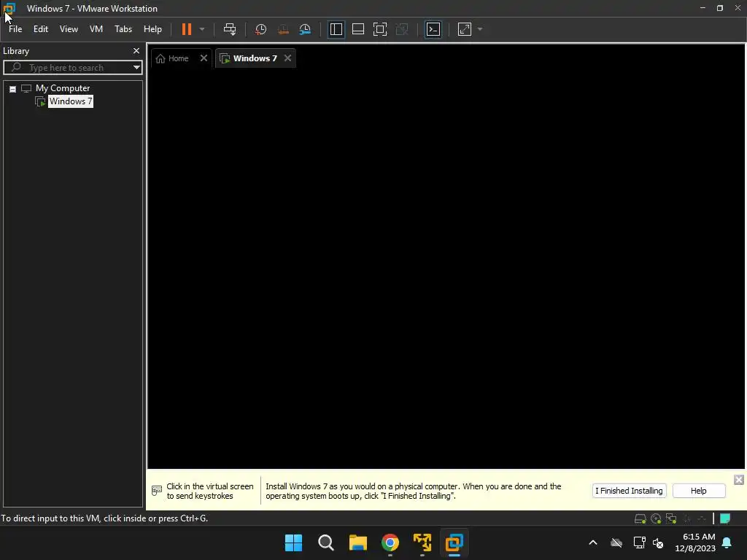Image resolution: width=747 pixels, height=560 pixels.
Task: Send Ctrl+Alt+Del to the virtual machine
Action: tap(230, 29)
